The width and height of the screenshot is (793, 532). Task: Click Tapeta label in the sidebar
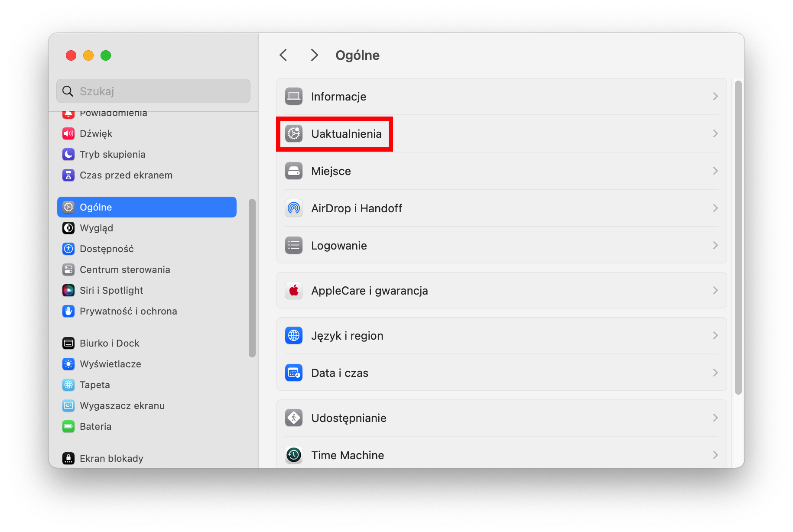tap(95, 385)
